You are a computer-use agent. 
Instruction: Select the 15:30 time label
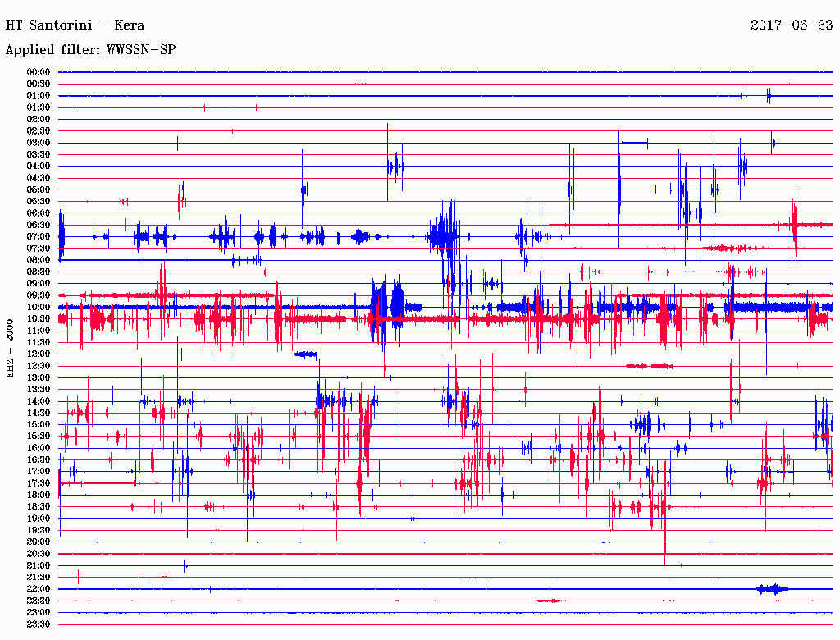click(x=39, y=436)
